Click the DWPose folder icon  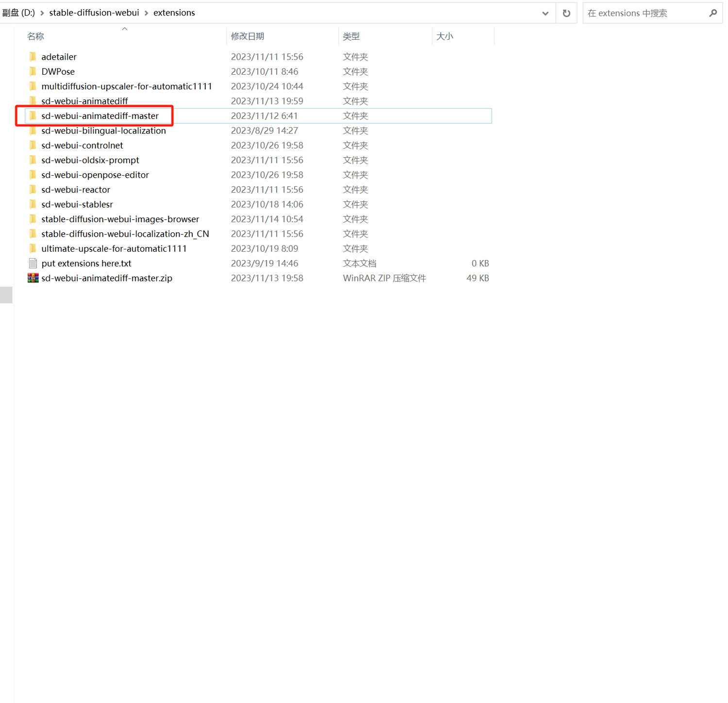[x=33, y=71]
